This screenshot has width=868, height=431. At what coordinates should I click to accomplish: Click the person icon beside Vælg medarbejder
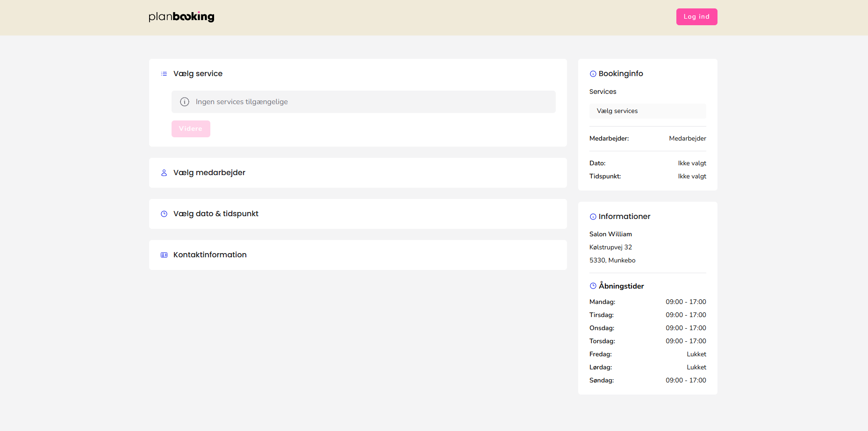coord(164,173)
